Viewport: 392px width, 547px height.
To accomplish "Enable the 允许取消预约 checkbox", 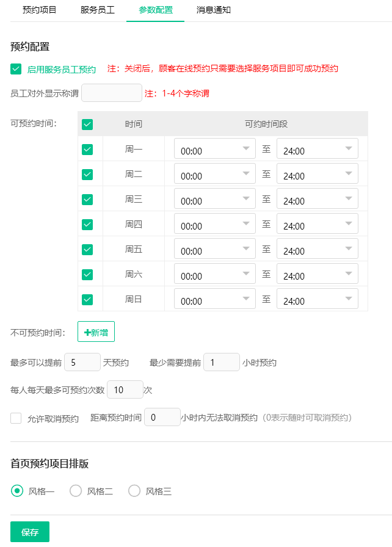I will click(16, 418).
